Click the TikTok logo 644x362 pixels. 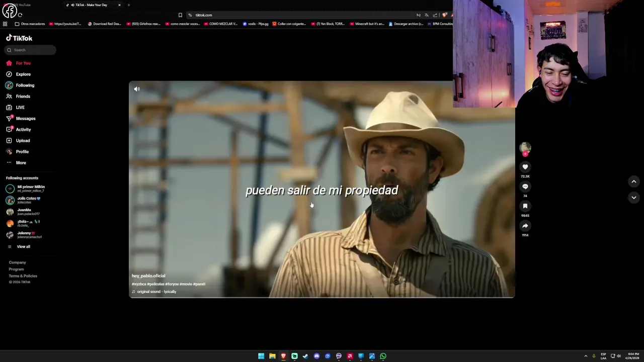point(19,38)
